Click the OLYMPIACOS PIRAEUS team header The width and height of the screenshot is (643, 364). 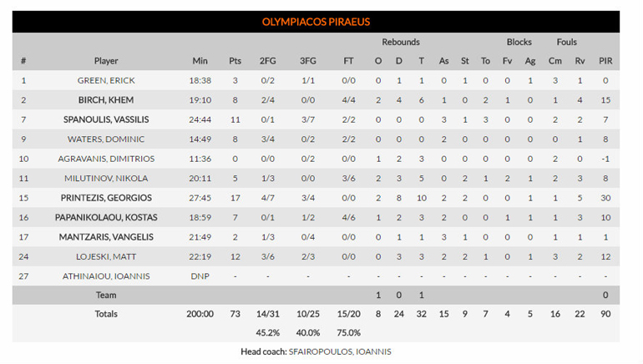316,22
